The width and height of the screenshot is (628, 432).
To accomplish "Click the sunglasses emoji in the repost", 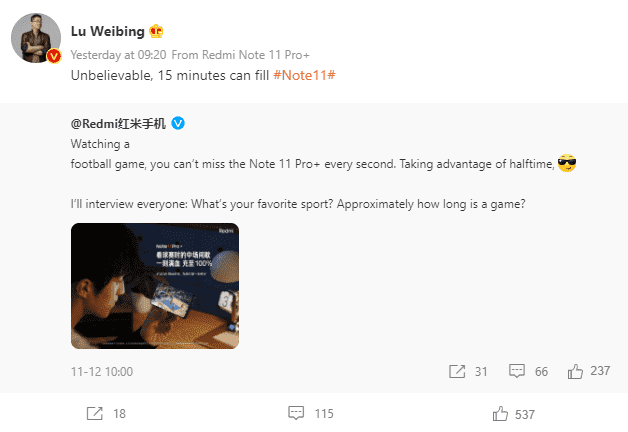I will click(568, 164).
